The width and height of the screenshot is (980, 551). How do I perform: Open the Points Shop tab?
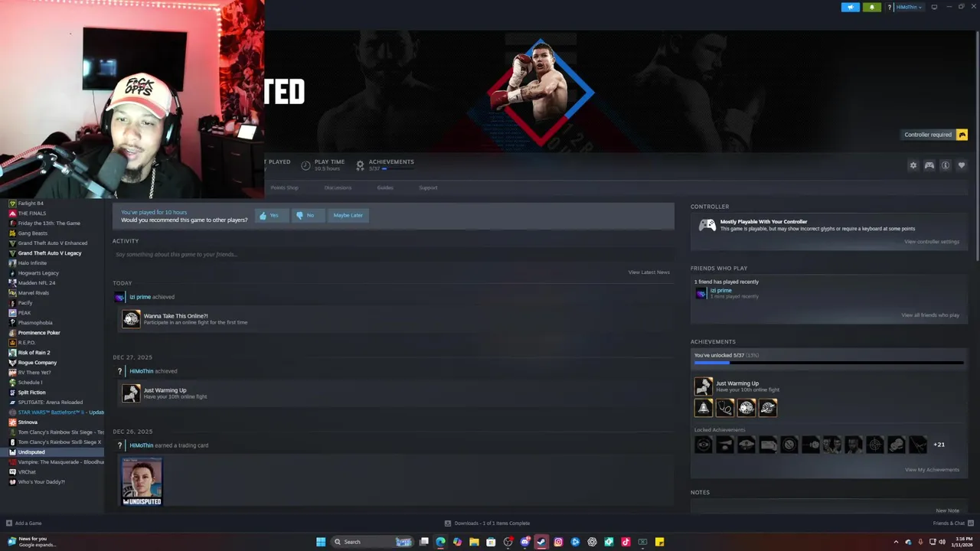[x=284, y=187]
